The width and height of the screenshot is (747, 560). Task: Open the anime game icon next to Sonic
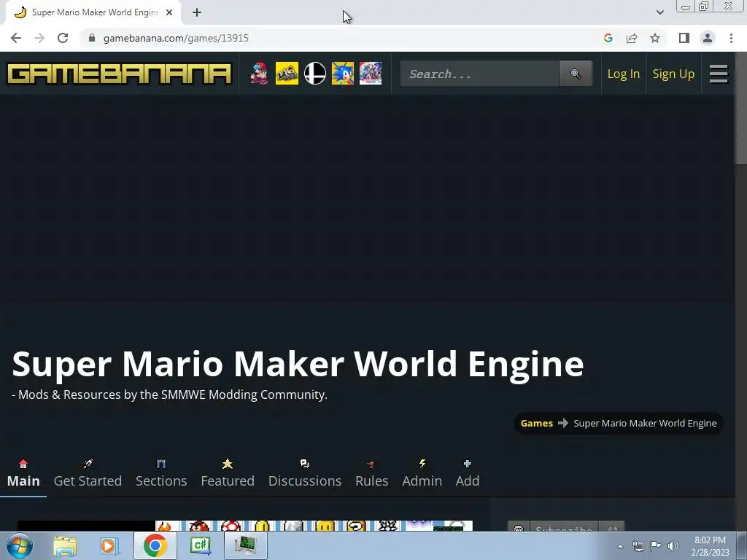[x=370, y=74]
